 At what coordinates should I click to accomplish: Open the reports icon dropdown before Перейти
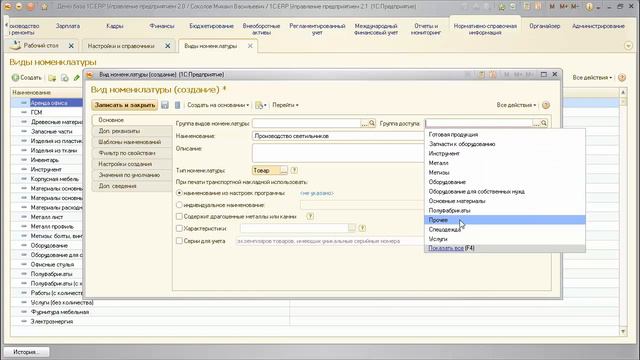(x=260, y=105)
